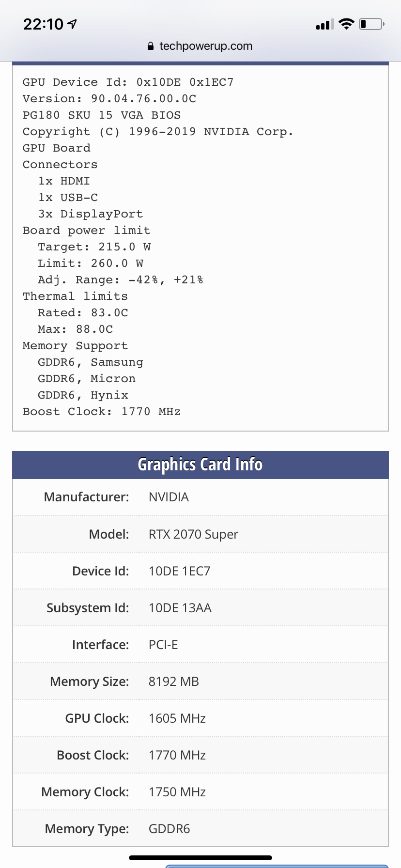Screen dimensions: 401x868
Task: Expand the Device Id row 10DE 1EC7
Action: click(x=179, y=571)
